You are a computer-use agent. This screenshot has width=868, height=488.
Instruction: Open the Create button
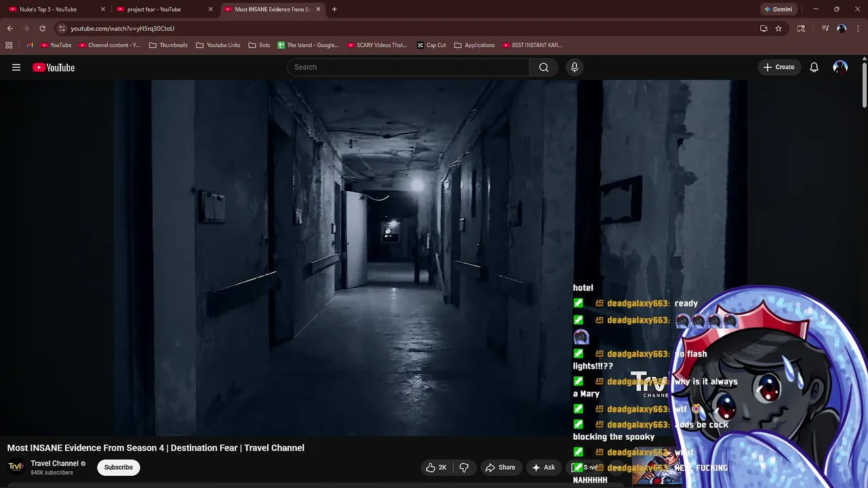(x=778, y=67)
